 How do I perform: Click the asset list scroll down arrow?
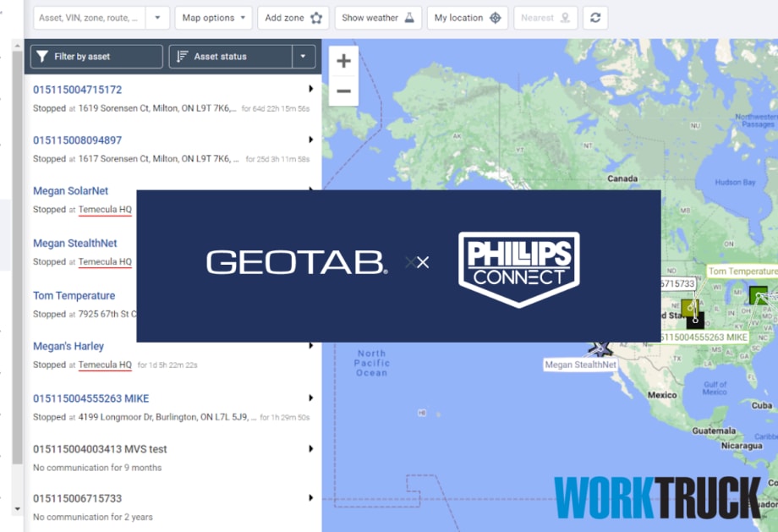(18, 509)
